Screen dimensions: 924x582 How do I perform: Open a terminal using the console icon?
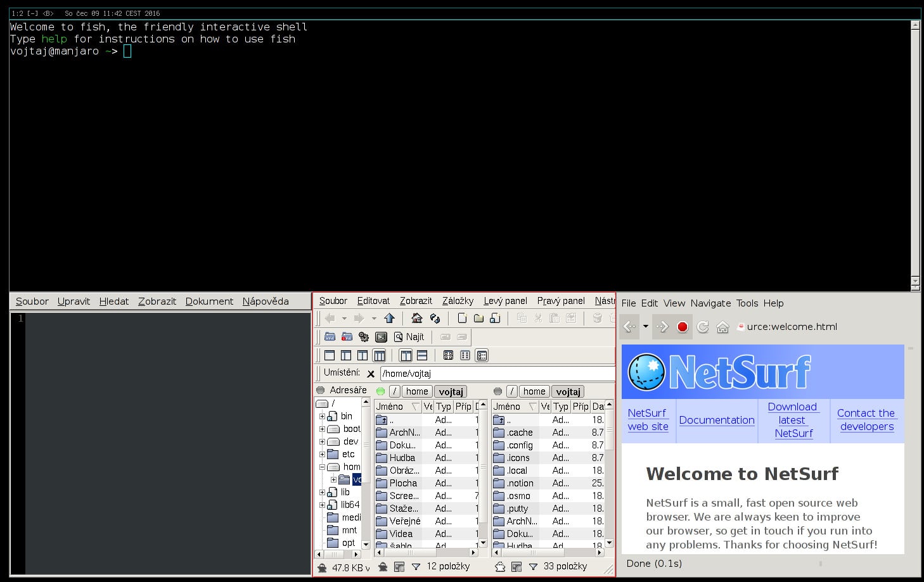[381, 337]
